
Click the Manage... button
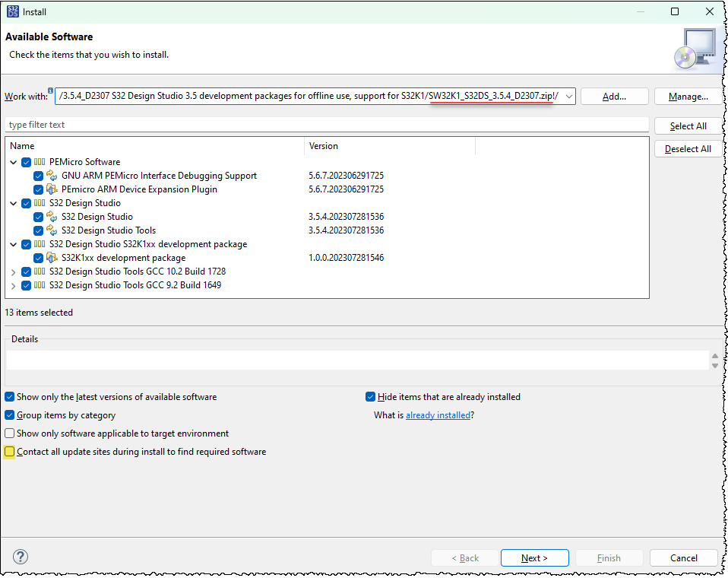pyautogui.click(x=688, y=97)
